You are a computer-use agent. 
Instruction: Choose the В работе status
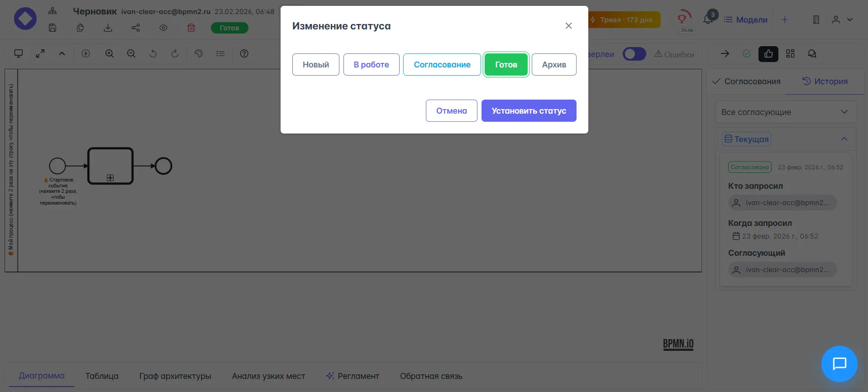click(371, 65)
